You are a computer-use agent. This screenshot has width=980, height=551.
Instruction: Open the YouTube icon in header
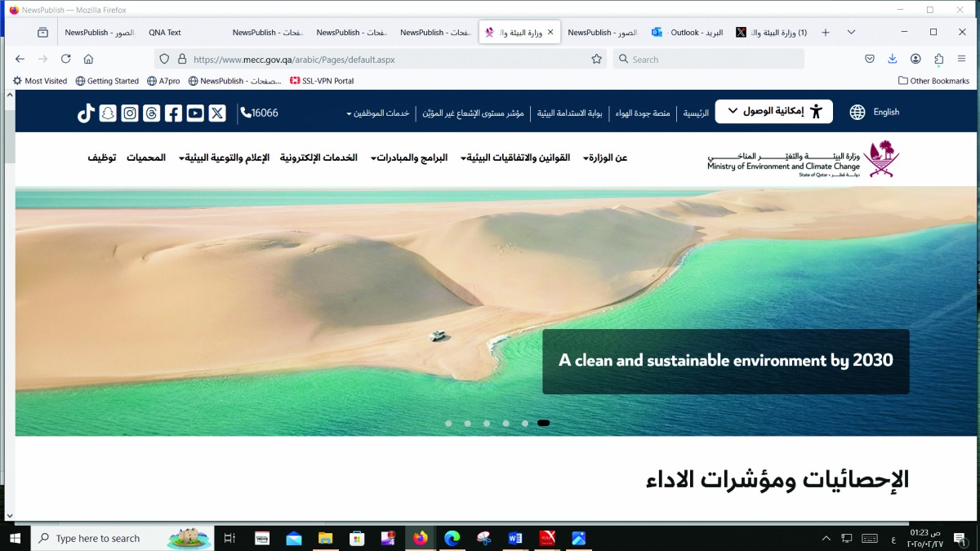click(x=195, y=113)
